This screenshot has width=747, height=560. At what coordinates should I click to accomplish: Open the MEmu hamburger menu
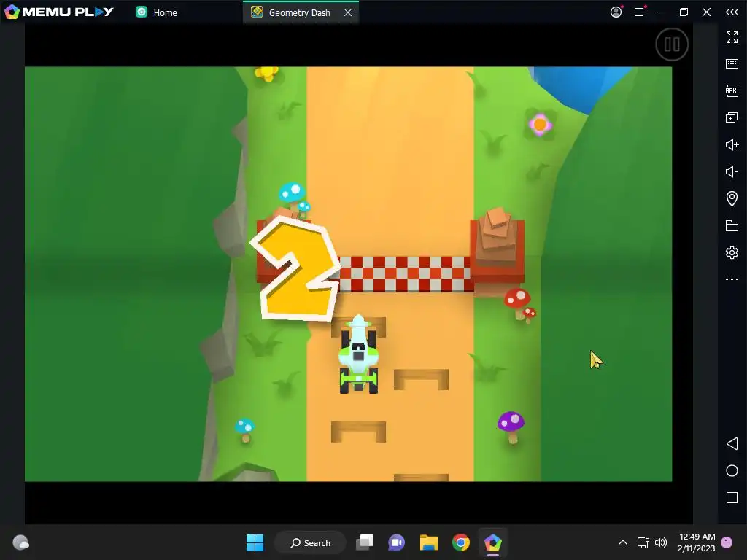click(x=639, y=12)
